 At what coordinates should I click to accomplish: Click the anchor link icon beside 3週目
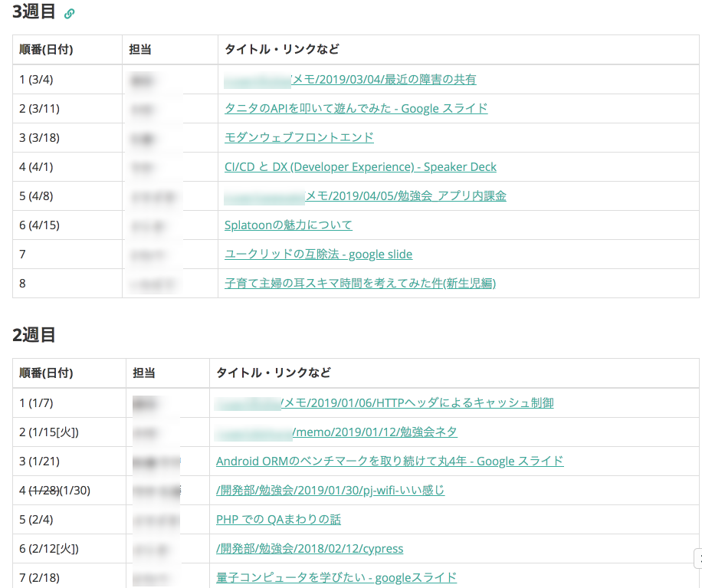click(x=68, y=13)
